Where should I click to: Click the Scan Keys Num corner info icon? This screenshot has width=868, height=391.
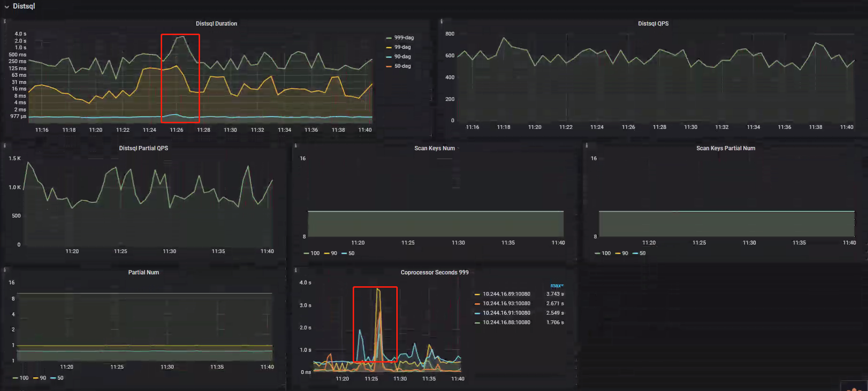(296, 145)
